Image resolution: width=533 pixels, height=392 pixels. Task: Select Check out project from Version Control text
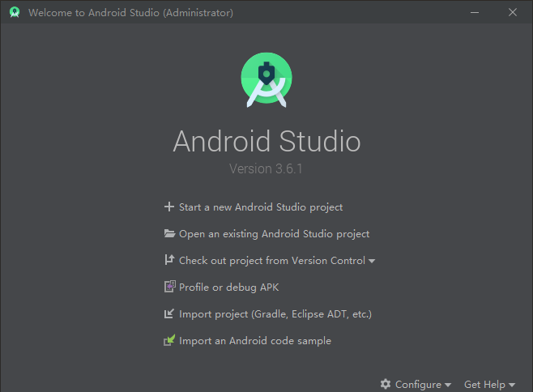coord(272,261)
